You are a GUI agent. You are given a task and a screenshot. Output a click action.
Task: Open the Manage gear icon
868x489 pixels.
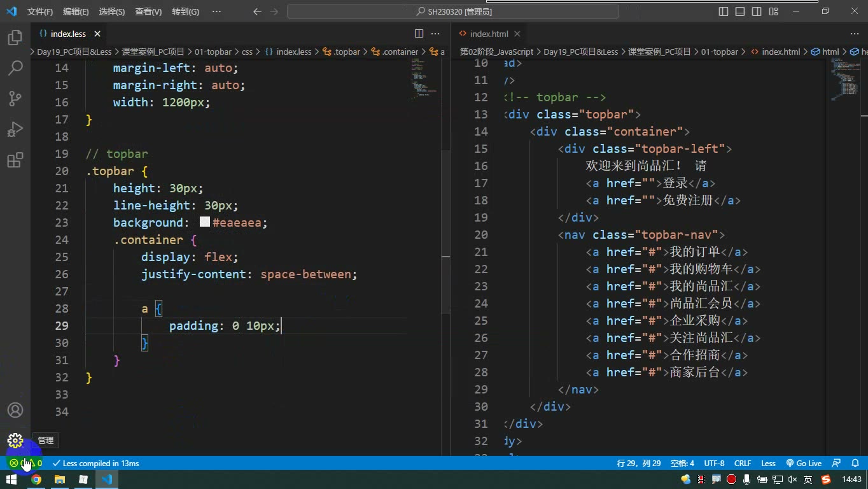15,441
